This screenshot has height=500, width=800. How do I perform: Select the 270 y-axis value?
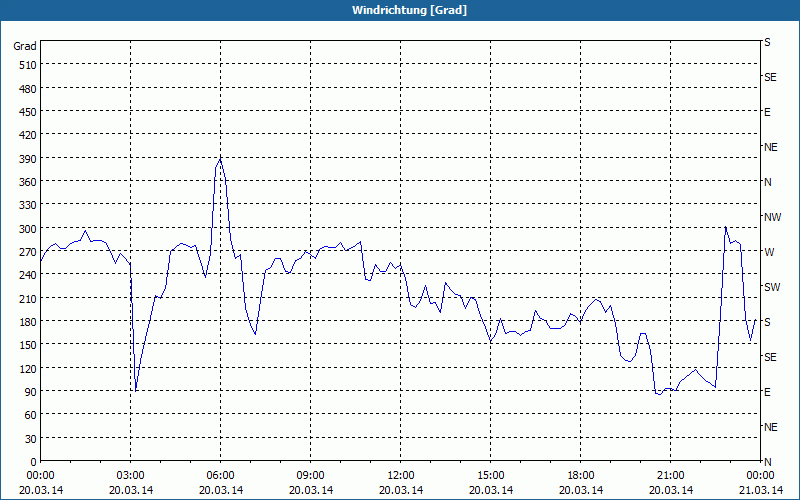click(x=28, y=252)
